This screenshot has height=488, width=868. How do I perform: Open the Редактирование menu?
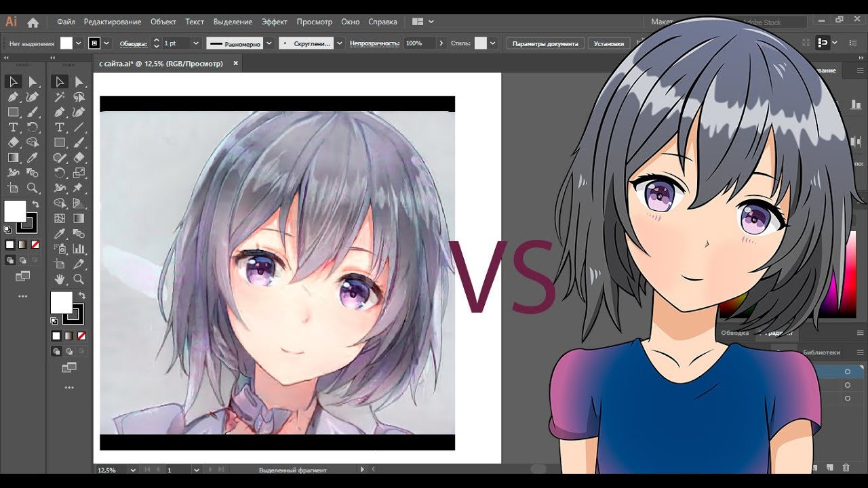pyautogui.click(x=113, y=22)
